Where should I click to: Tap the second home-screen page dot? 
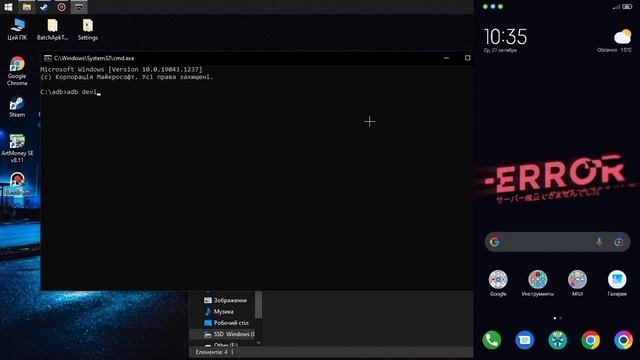click(x=560, y=318)
